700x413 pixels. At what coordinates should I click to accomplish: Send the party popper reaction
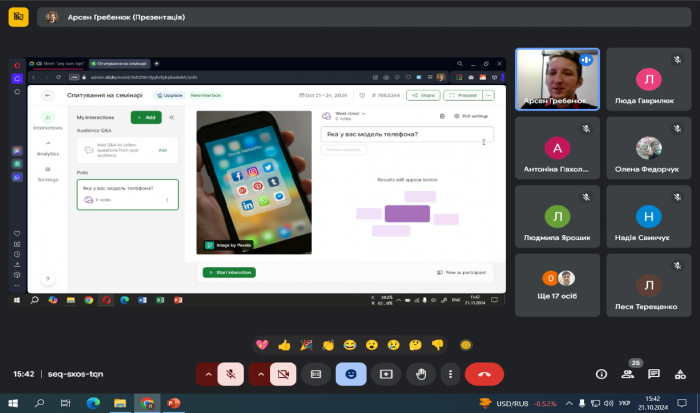[x=306, y=344]
